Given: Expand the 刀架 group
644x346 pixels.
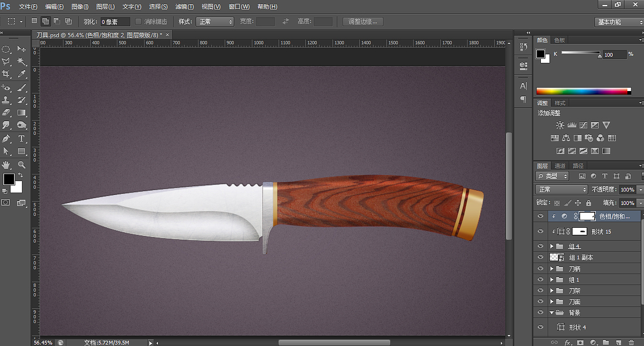Looking at the screenshot, I should coord(551,291).
